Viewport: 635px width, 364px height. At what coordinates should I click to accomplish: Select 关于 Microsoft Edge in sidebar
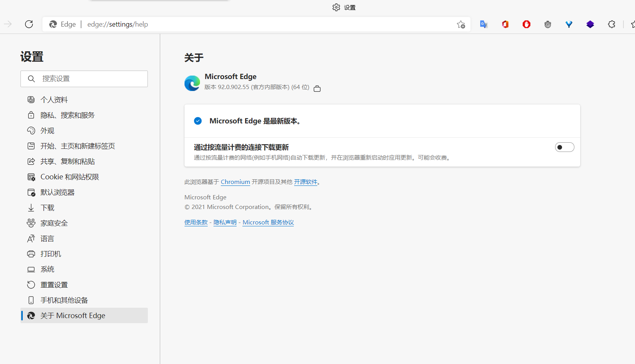tap(84, 315)
